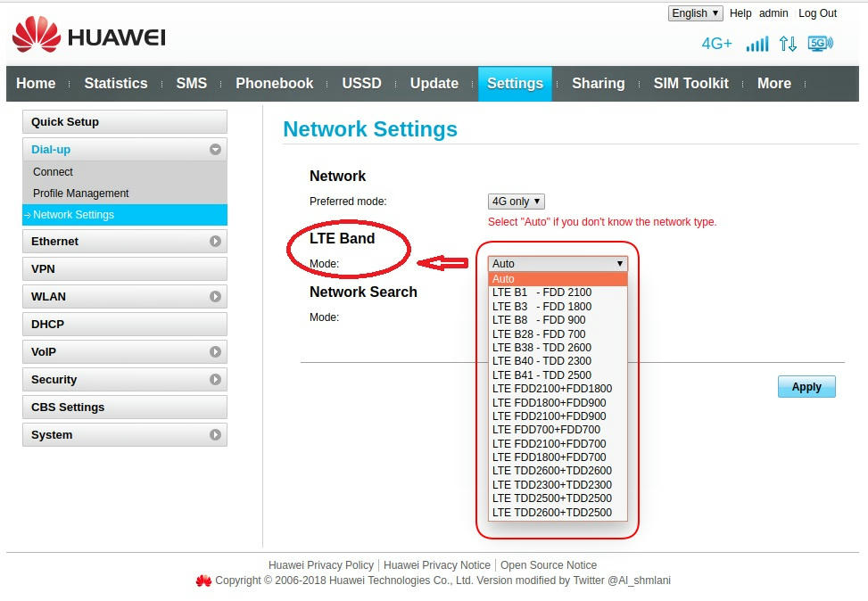The height and width of the screenshot is (601, 868).
Task: Choose LTE FDD700+FDD700 option
Action: (x=558, y=430)
